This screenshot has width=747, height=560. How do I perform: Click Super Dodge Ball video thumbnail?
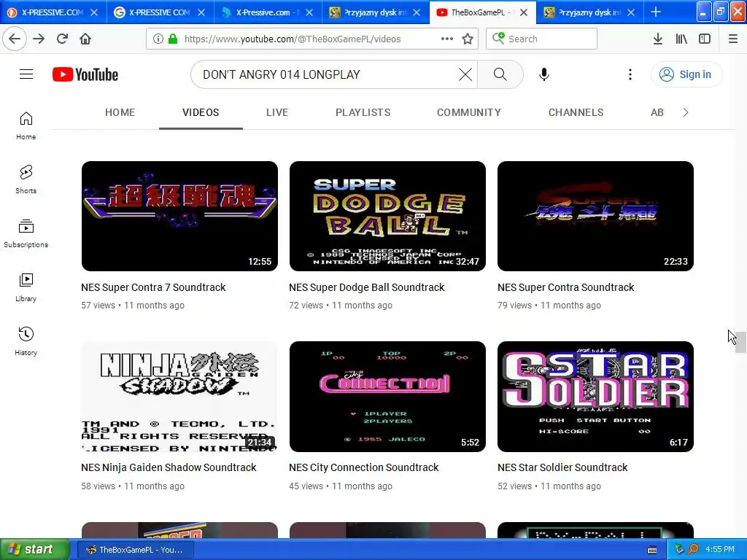coord(387,216)
